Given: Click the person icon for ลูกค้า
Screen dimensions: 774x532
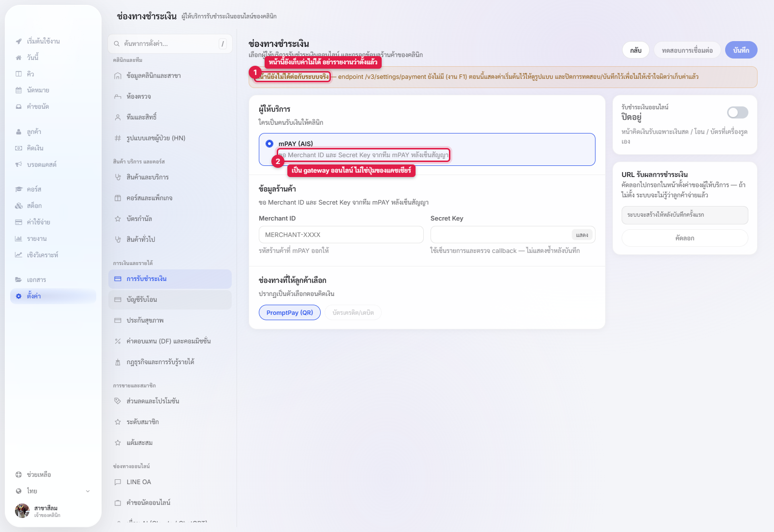Looking at the screenshot, I should 18,132.
